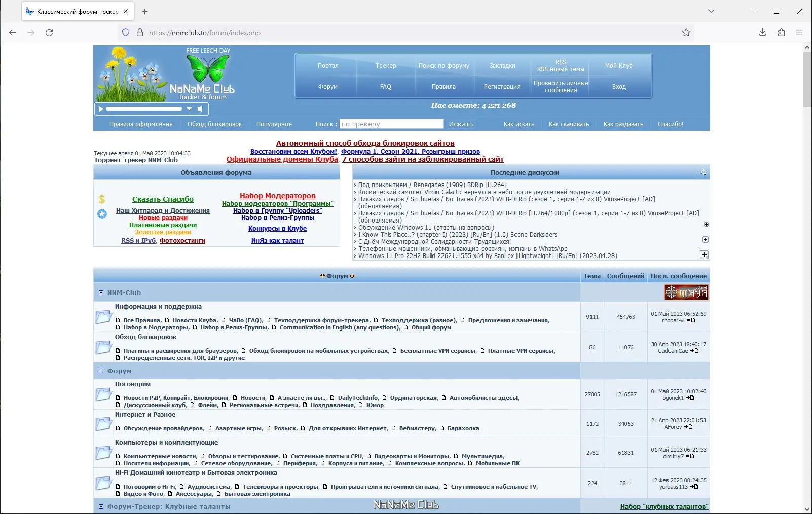Collapse the NNM-Club category
The width and height of the screenshot is (812, 514).
pos(101,292)
